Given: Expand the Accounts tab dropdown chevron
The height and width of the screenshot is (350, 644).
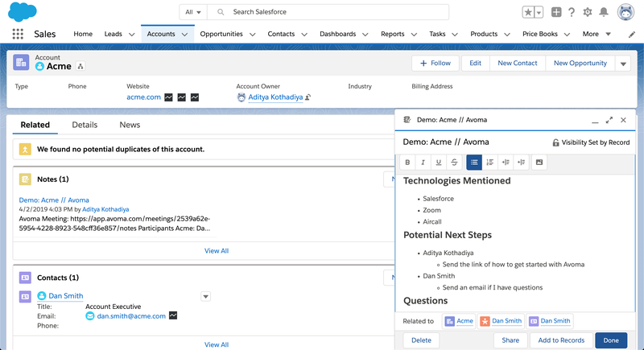Looking at the screenshot, I should [185, 35].
